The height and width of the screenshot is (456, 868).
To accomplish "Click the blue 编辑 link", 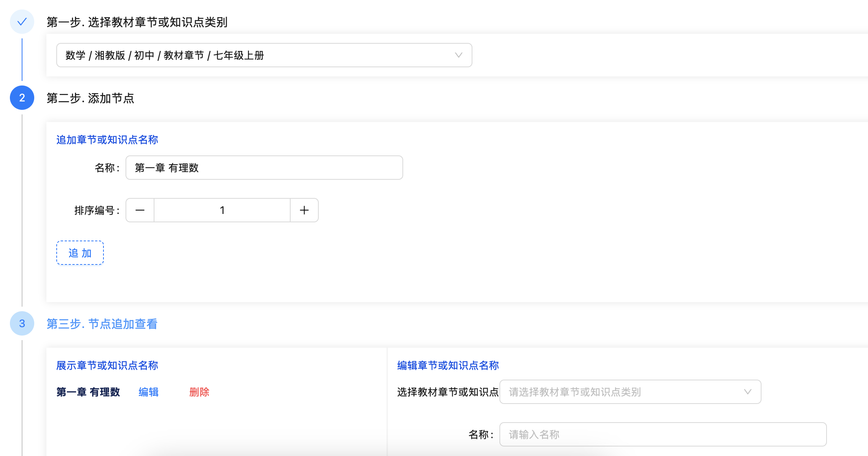I will 148,392.
